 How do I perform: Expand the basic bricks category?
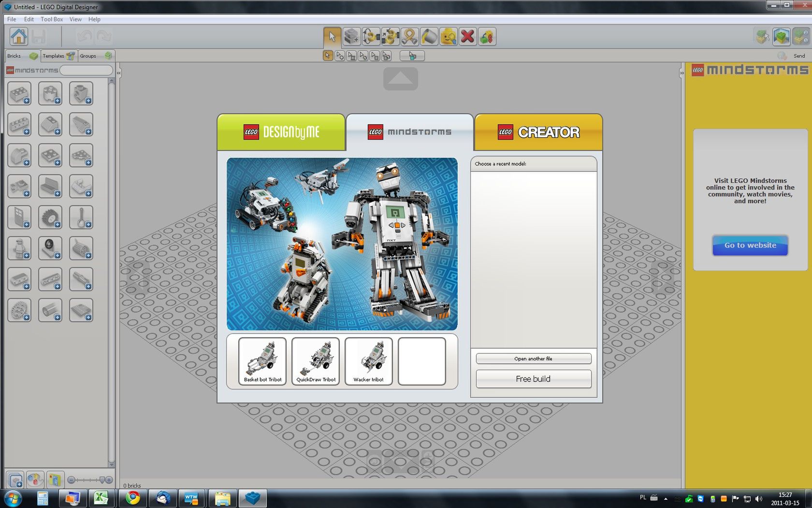coord(19,93)
